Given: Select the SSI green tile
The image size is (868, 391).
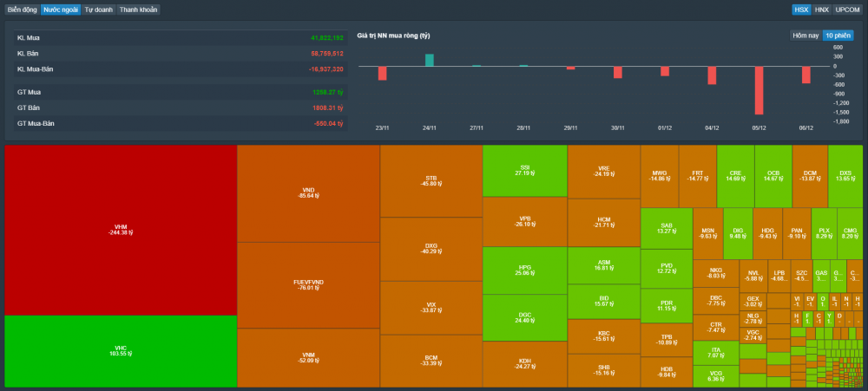Looking at the screenshot, I should click(x=525, y=170).
